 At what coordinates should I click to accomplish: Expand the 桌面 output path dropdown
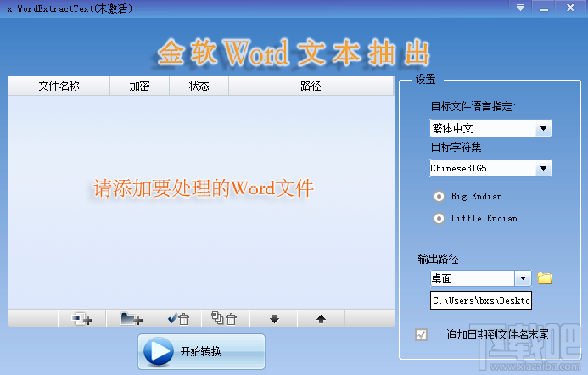click(523, 278)
